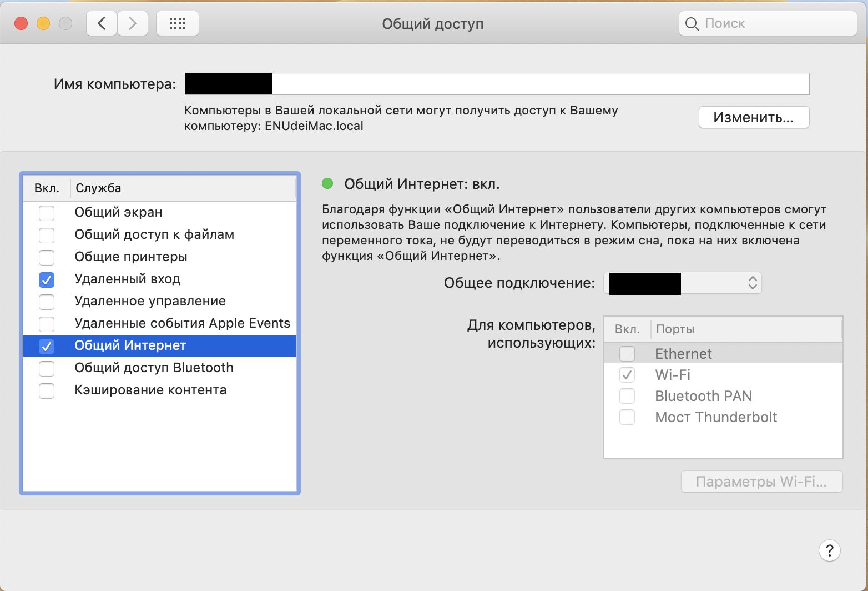Go forward with the right arrow button
The height and width of the screenshot is (591, 868).
click(x=133, y=23)
